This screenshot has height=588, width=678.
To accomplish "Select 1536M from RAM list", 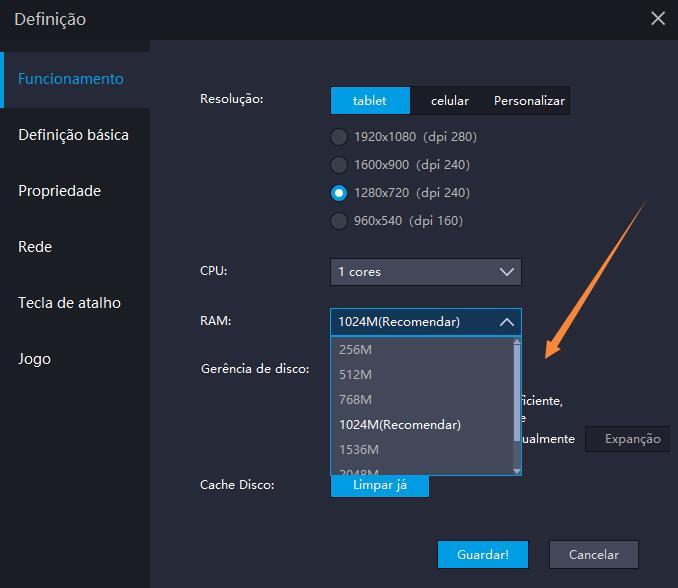I will pos(422,450).
